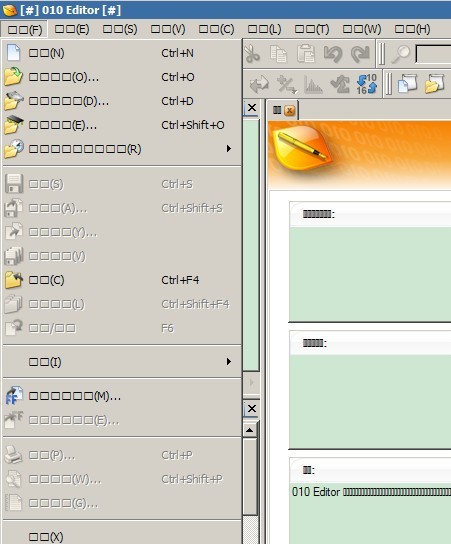Select the (W)... entry with Ctrl+Shift+P shortcut
This screenshot has width=451, height=544.
tap(122, 479)
